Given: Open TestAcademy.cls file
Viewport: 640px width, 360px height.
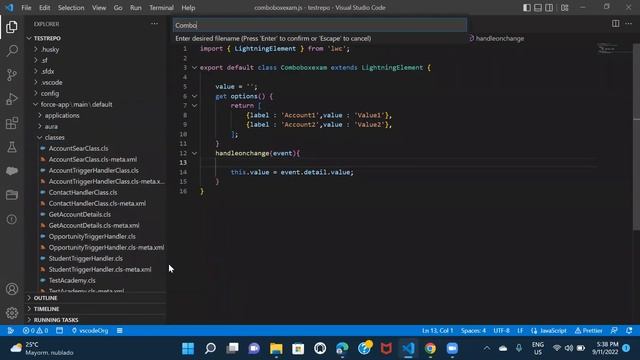Looking at the screenshot, I should point(72,281).
